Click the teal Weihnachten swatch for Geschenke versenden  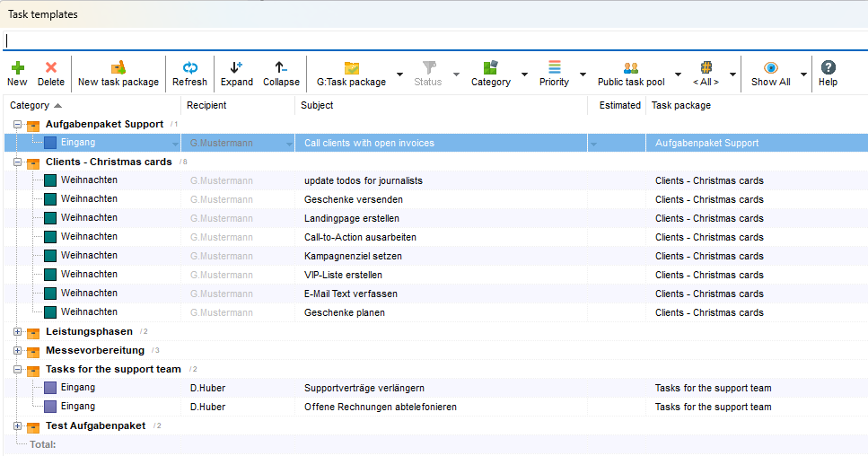(50, 199)
